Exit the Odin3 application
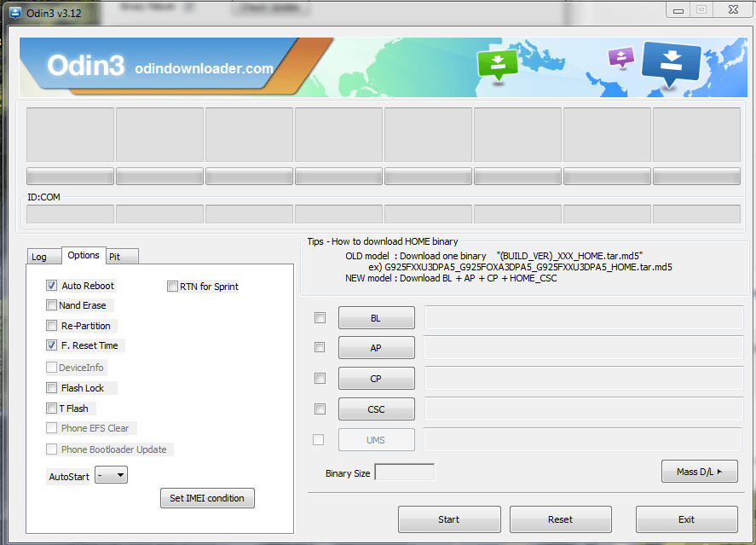 687,519
